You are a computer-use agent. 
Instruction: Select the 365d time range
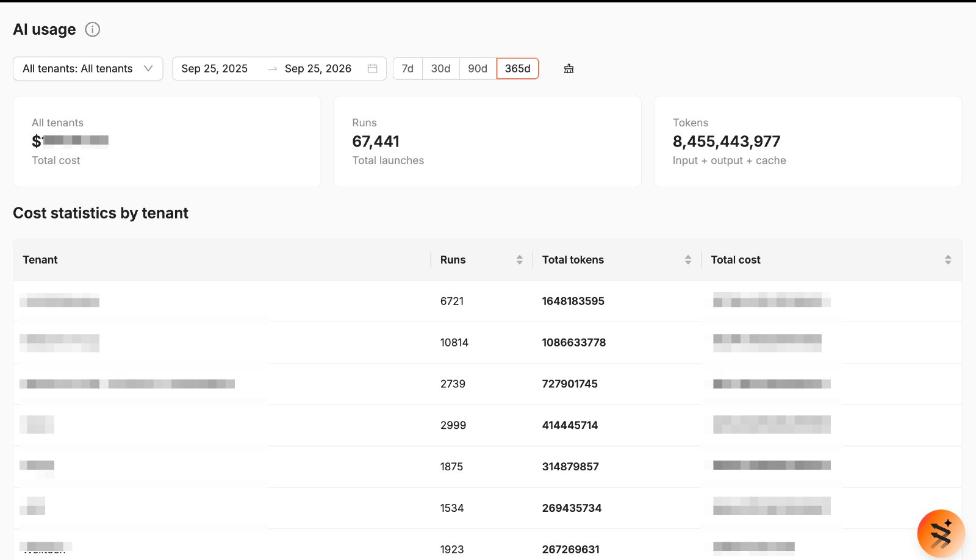tap(517, 68)
